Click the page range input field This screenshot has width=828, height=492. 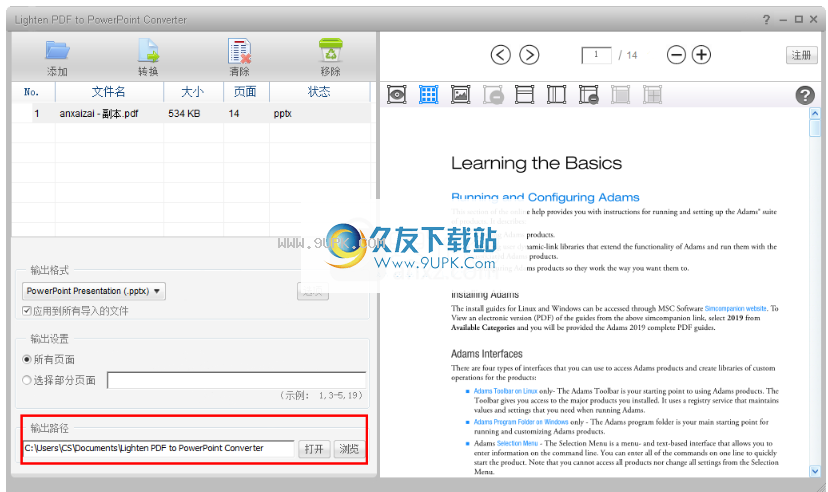coord(237,380)
